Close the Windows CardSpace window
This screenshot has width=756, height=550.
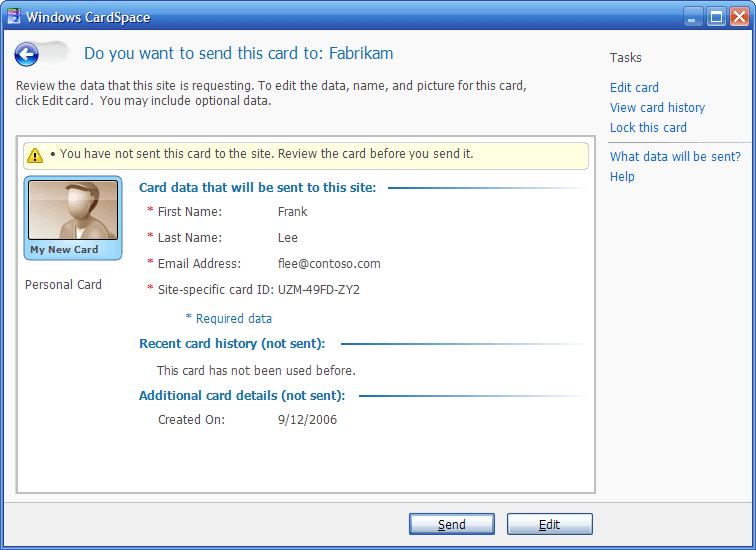click(x=739, y=17)
